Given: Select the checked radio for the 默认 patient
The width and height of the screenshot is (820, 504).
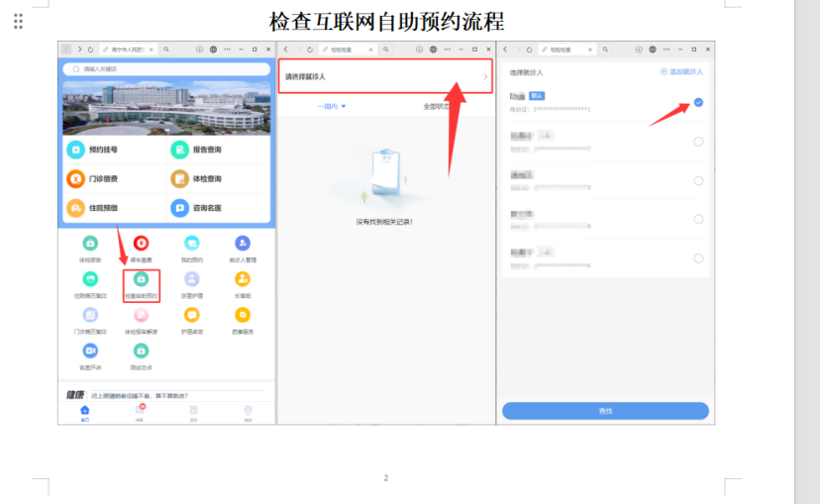Looking at the screenshot, I should (x=698, y=102).
